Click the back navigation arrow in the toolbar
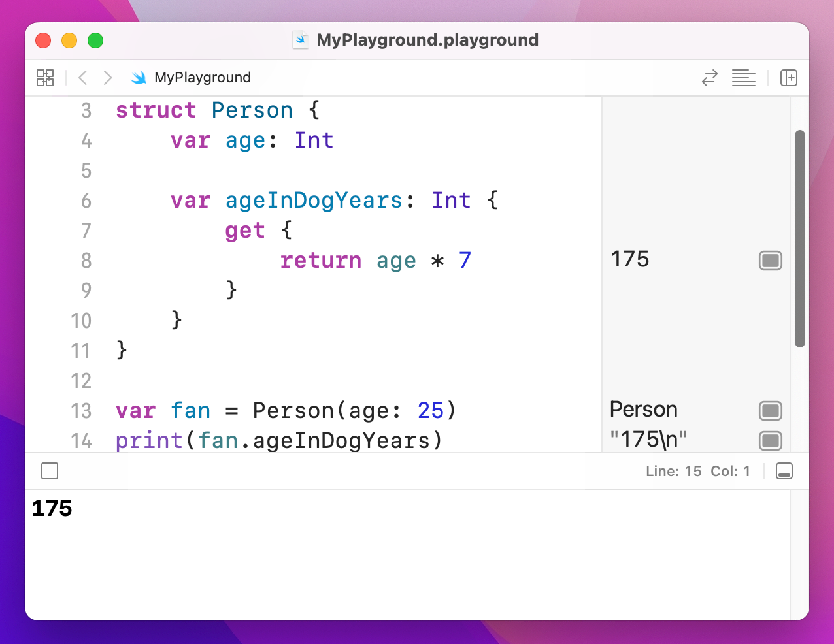The height and width of the screenshot is (644, 834). pyautogui.click(x=82, y=78)
